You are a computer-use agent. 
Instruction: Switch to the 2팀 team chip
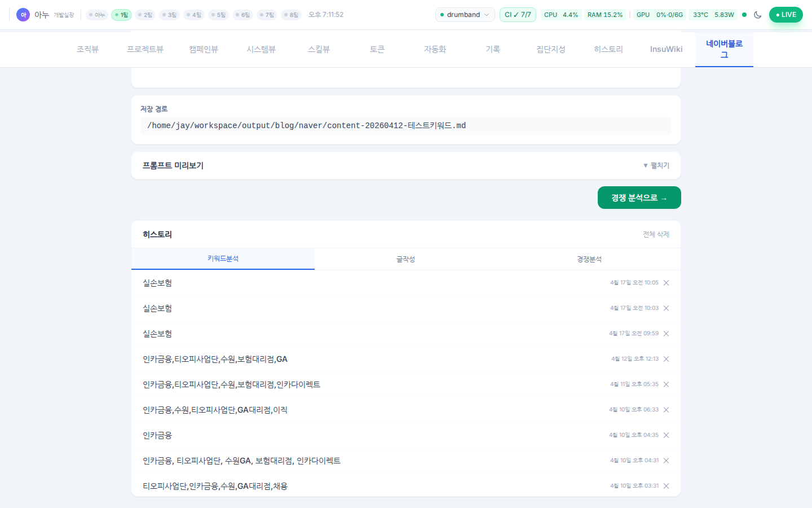click(x=145, y=15)
